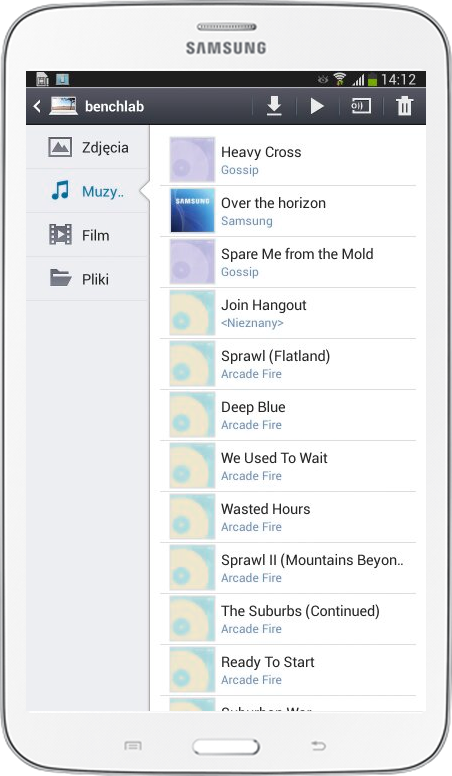Tap the hardware back key
452x776 pixels.
319,745
